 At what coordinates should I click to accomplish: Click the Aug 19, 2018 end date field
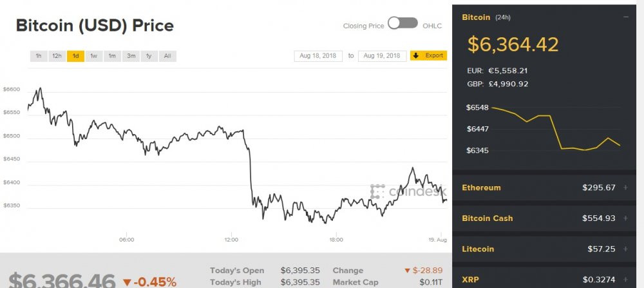(382, 56)
